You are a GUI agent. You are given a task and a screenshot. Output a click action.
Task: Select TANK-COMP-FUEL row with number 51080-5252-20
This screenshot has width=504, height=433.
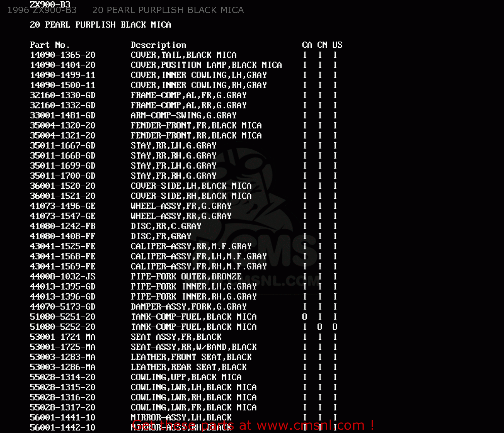click(x=183, y=327)
